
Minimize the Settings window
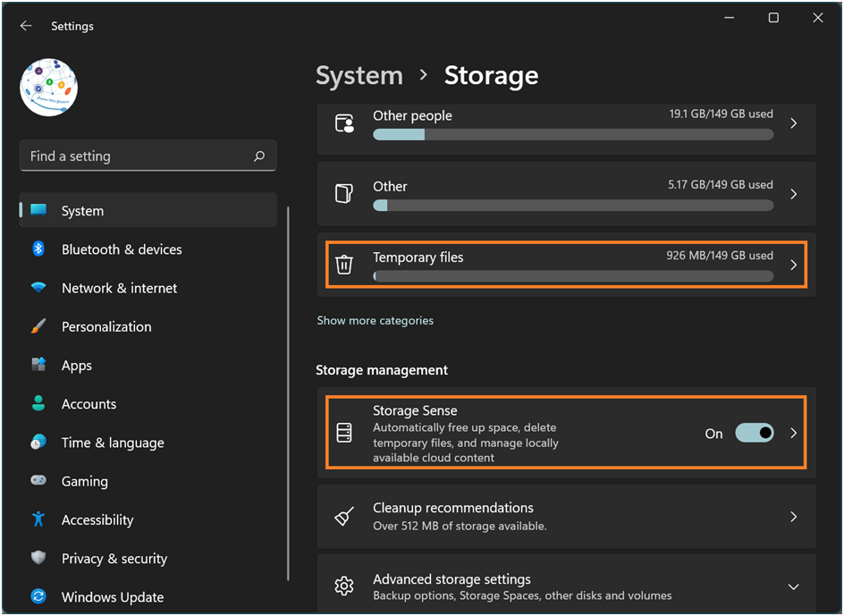730,18
